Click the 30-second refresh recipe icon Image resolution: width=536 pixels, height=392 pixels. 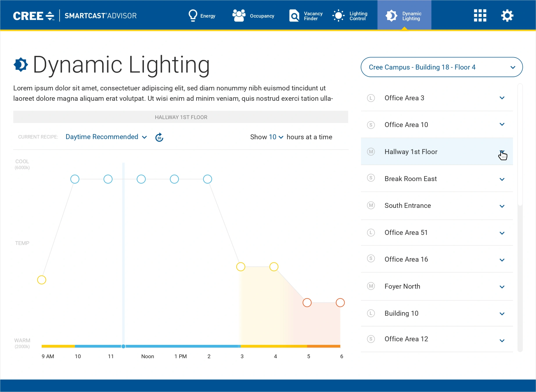pos(159,137)
